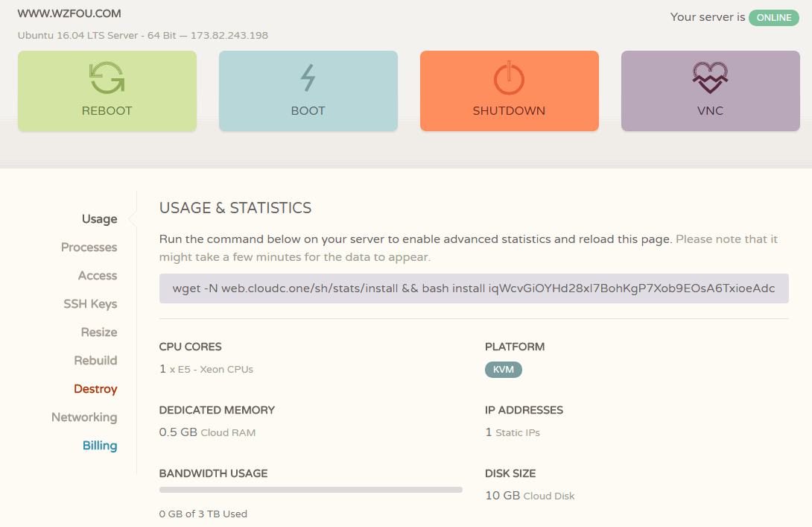Screen dimensions: 812x527
Task: Click the Boot lightning bolt icon
Action: pos(308,78)
